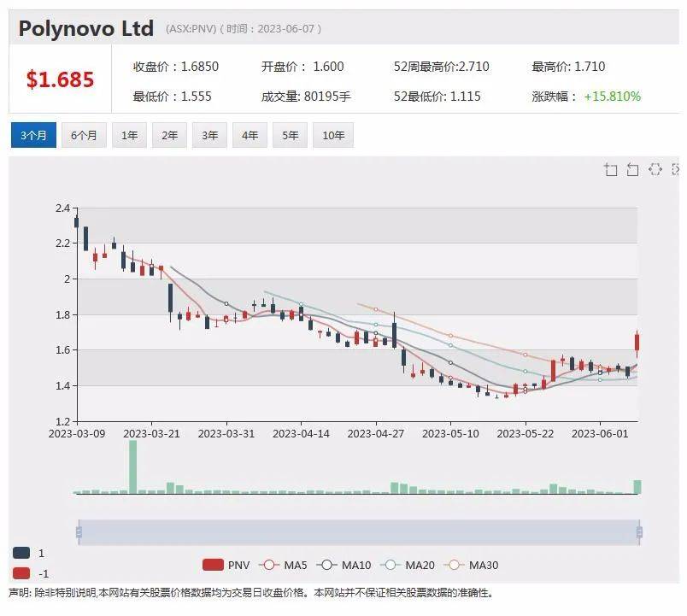687x616 pixels.
Task: Click the (ASX:PNV) ticker text
Action: (191, 29)
